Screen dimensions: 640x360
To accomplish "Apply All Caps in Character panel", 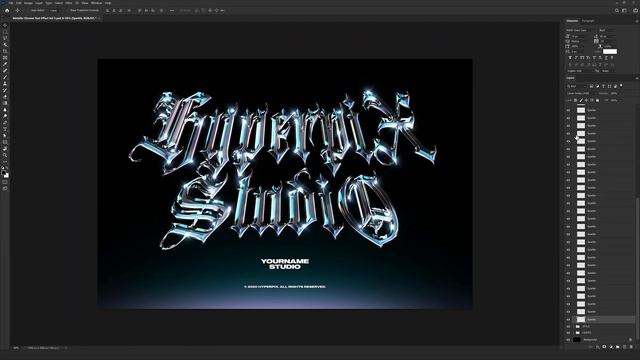I will pyautogui.click(x=581, y=58).
